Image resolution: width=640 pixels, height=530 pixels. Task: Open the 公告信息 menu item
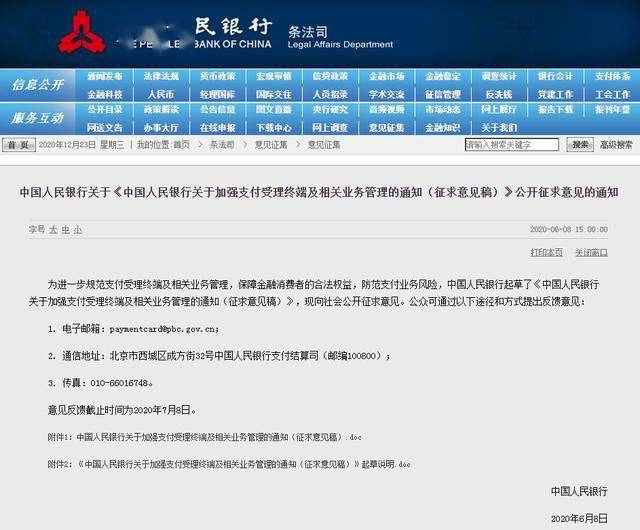(x=218, y=109)
